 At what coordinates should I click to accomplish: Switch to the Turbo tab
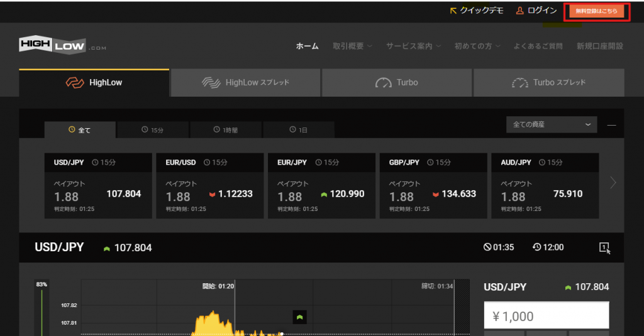coord(397,83)
